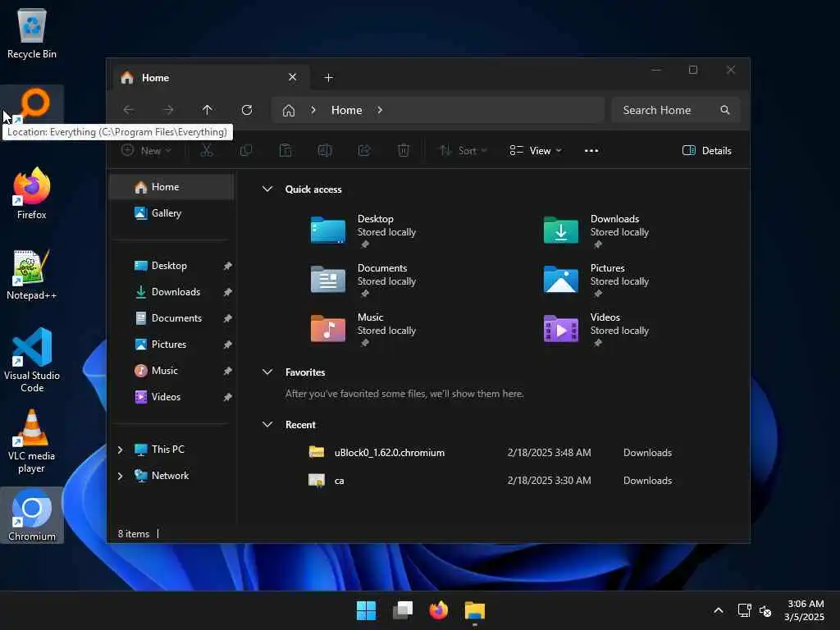Expand chevron after Home in address bar
840x630 pixels.
(x=380, y=110)
